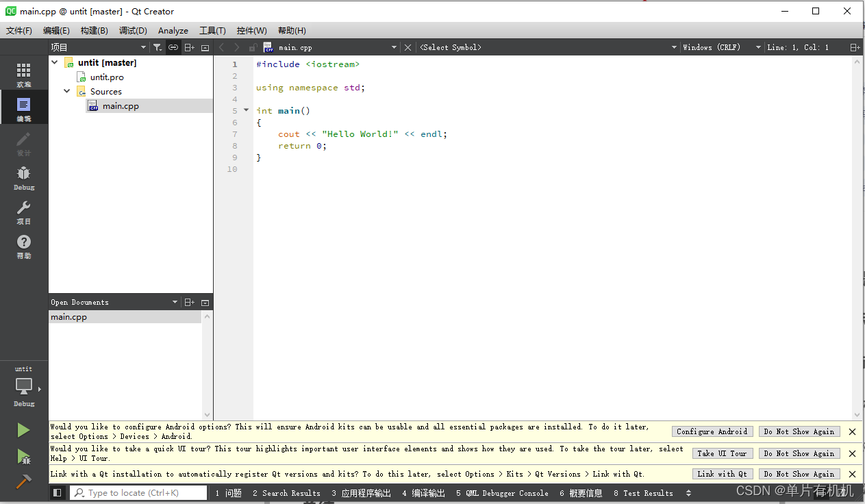Close the Projects side panel
The width and height of the screenshot is (865, 504).
(x=205, y=47)
